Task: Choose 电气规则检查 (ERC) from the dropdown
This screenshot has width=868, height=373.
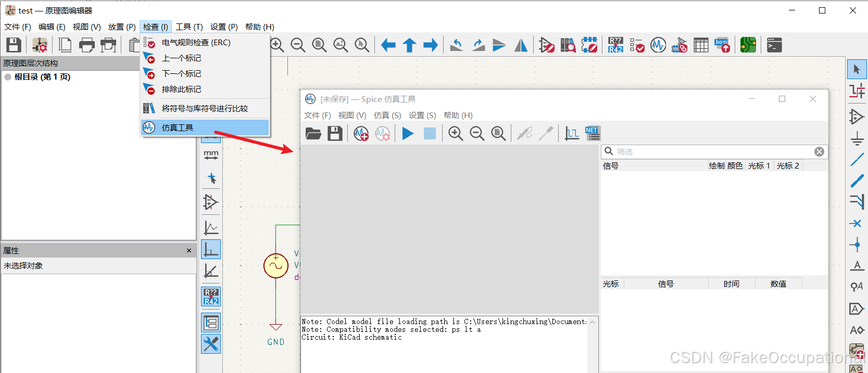Action: tap(205, 43)
